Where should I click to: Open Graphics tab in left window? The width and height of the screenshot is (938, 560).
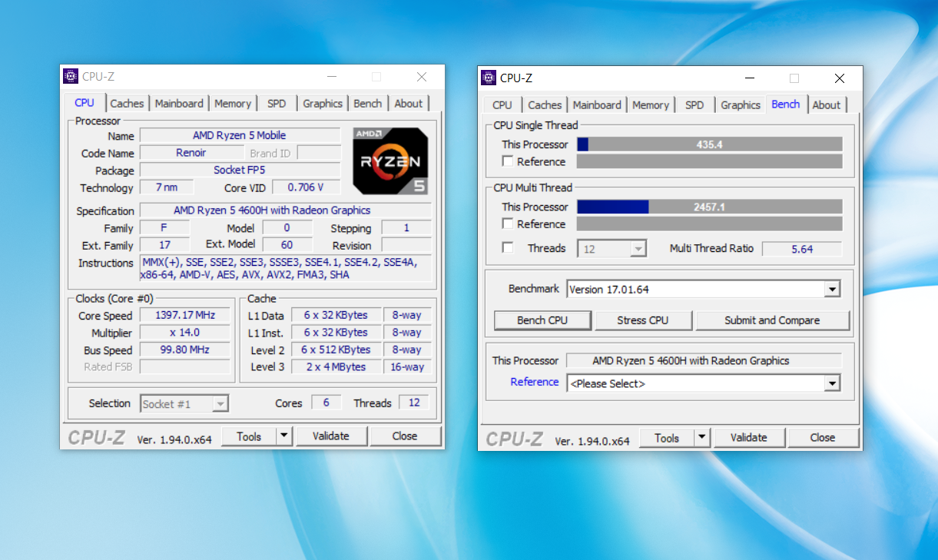323,104
